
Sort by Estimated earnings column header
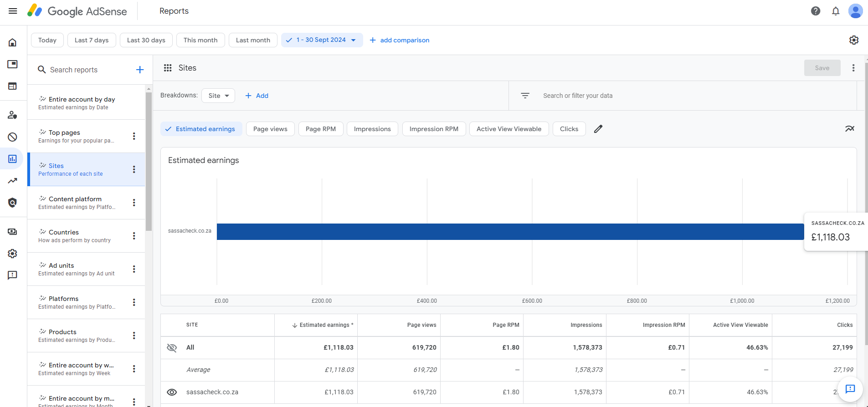click(323, 325)
